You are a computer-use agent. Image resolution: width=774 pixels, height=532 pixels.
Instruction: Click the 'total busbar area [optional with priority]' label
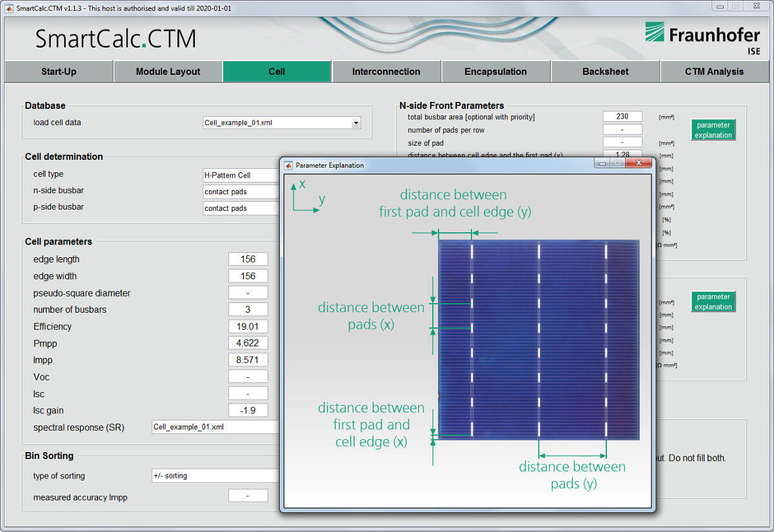[x=471, y=117]
